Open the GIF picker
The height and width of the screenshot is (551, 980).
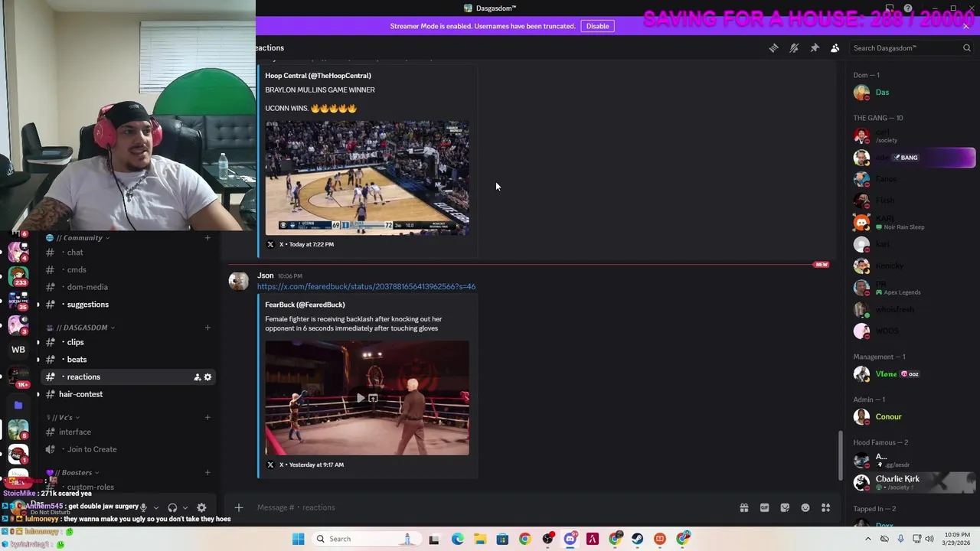click(764, 507)
